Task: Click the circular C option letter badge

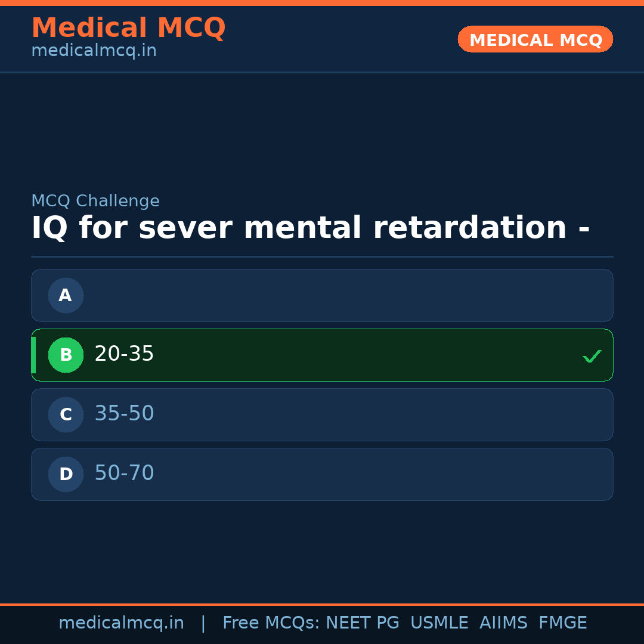Action: pyautogui.click(x=66, y=414)
